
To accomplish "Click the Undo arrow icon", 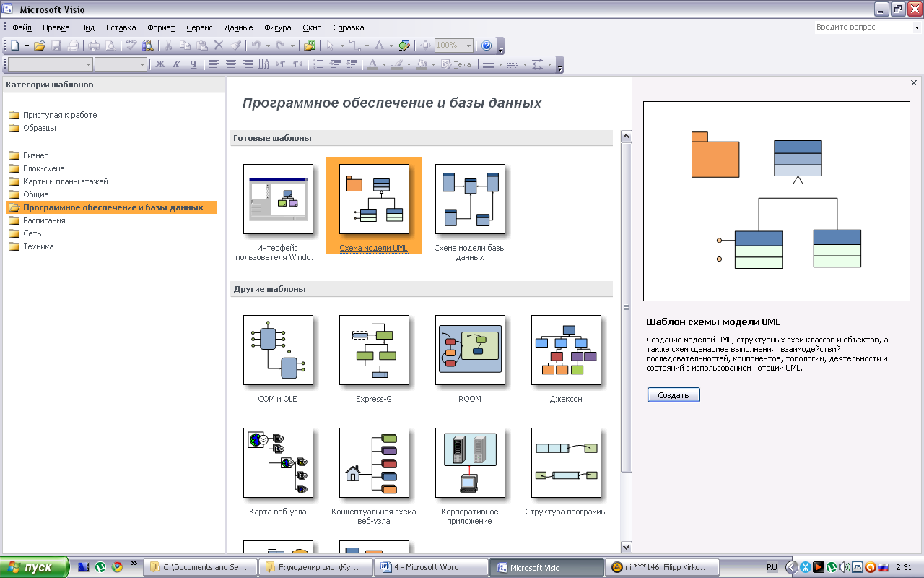I will click(x=256, y=46).
